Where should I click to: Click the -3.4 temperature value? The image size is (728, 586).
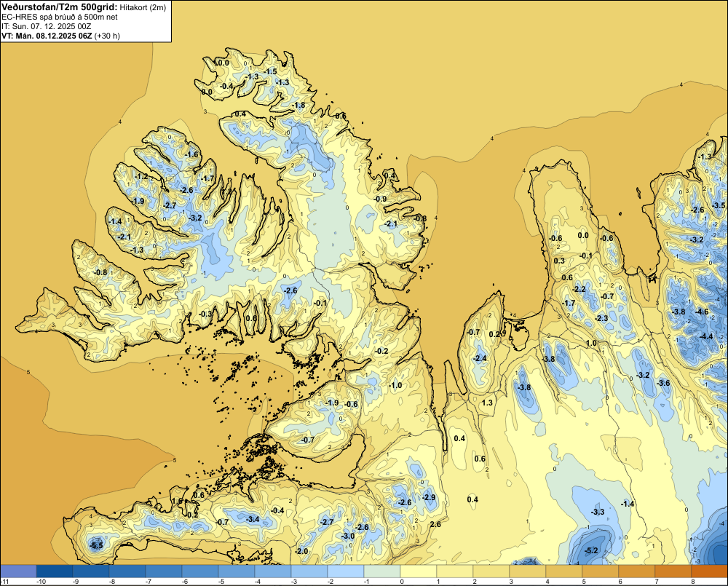[253, 519]
